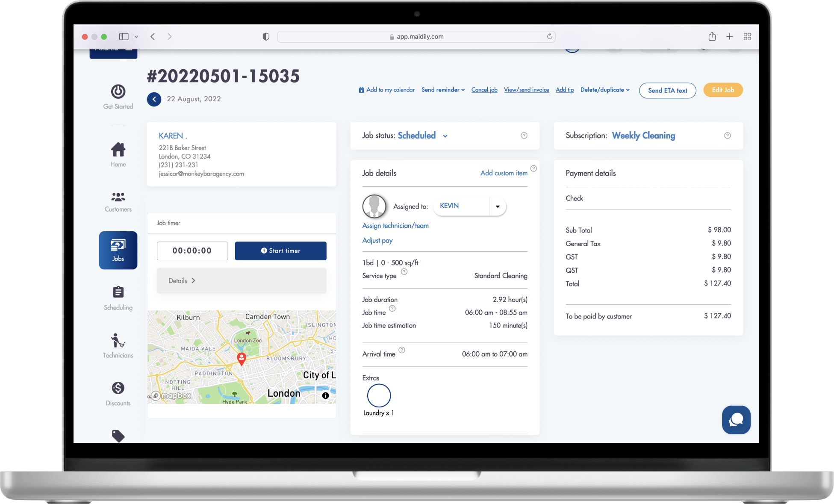834x504 pixels.
Task: Open the chat support bubble
Action: click(736, 420)
